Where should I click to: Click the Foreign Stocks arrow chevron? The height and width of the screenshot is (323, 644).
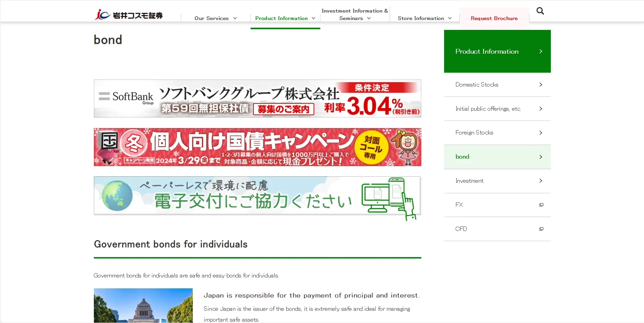pyautogui.click(x=541, y=133)
